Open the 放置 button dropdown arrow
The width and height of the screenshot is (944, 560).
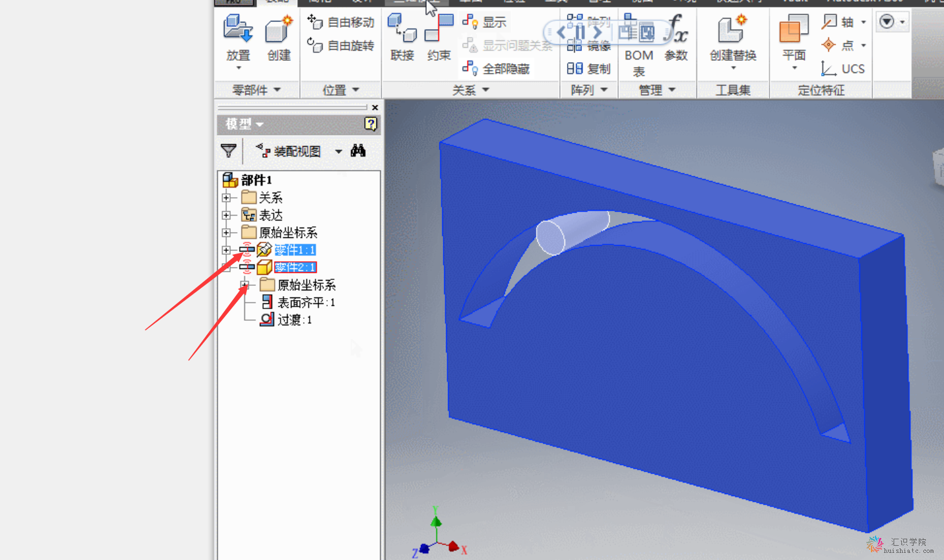tap(238, 68)
